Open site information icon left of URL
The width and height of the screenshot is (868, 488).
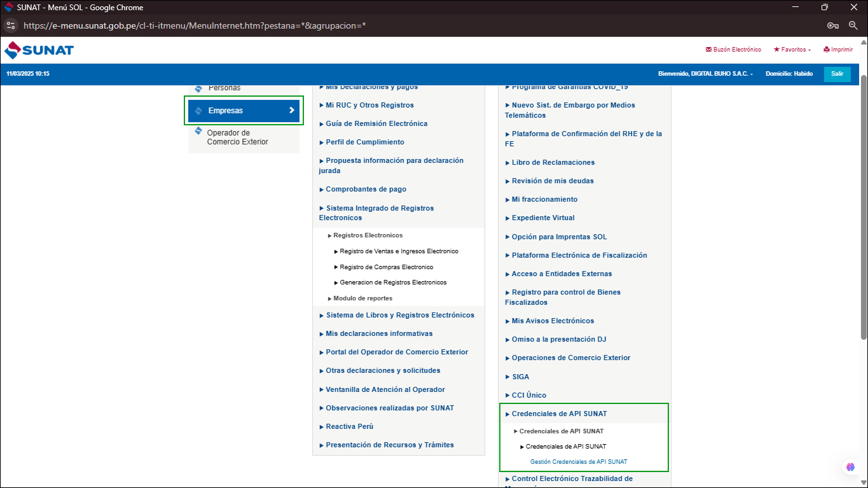(x=10, y=25)
